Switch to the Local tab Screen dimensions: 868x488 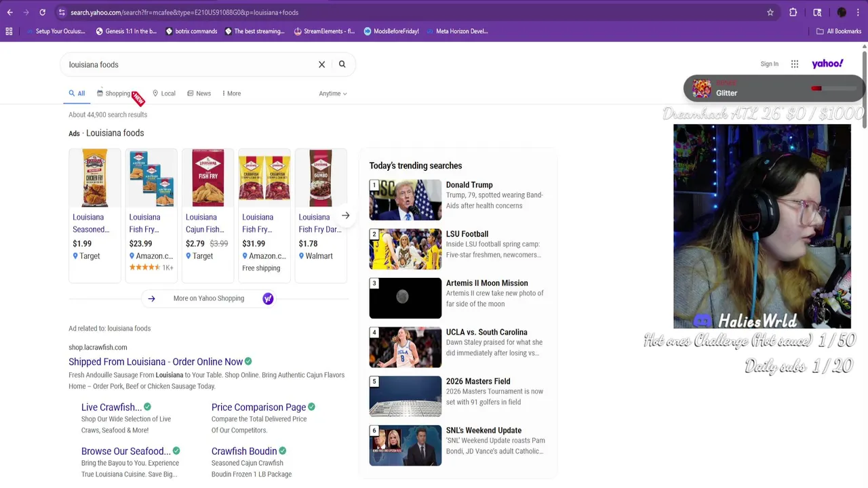point(164,94)
